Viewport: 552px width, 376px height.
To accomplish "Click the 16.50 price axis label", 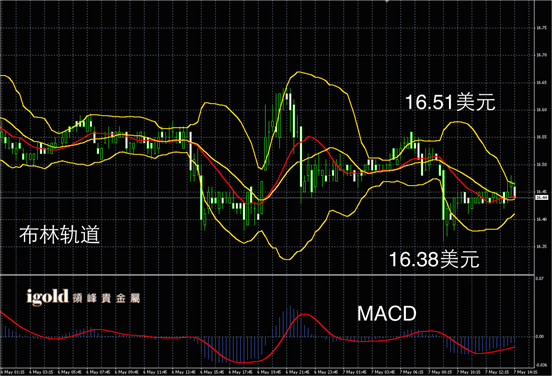I will (541, 165).
